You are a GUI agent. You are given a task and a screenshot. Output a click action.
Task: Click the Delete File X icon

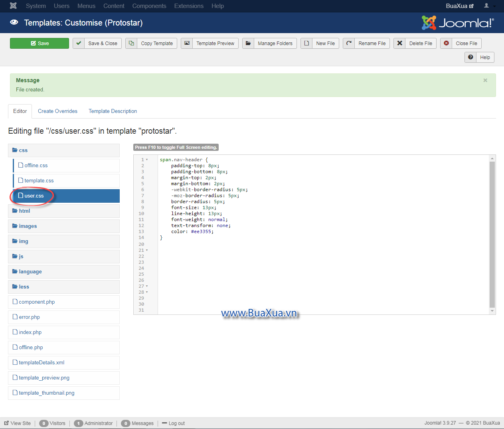coord(399,43)
